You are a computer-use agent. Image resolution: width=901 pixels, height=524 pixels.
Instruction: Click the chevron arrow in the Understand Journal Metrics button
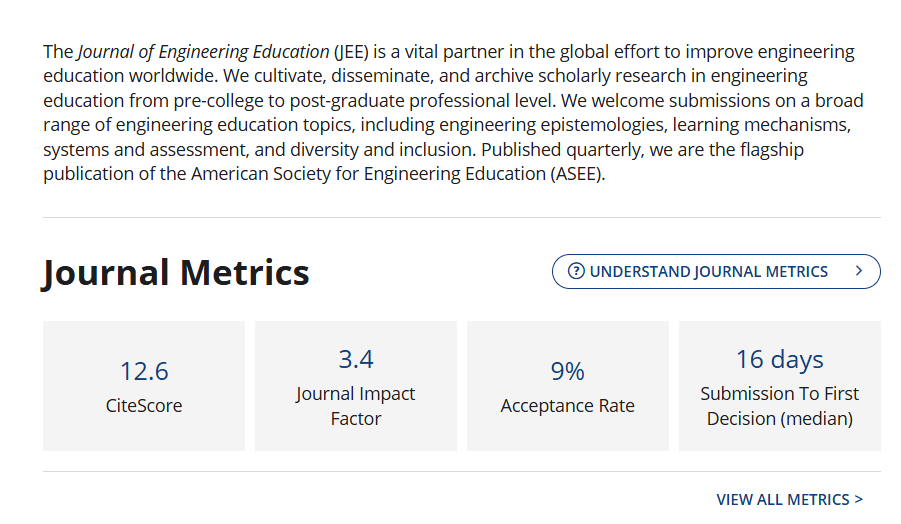tap(859, 271)
